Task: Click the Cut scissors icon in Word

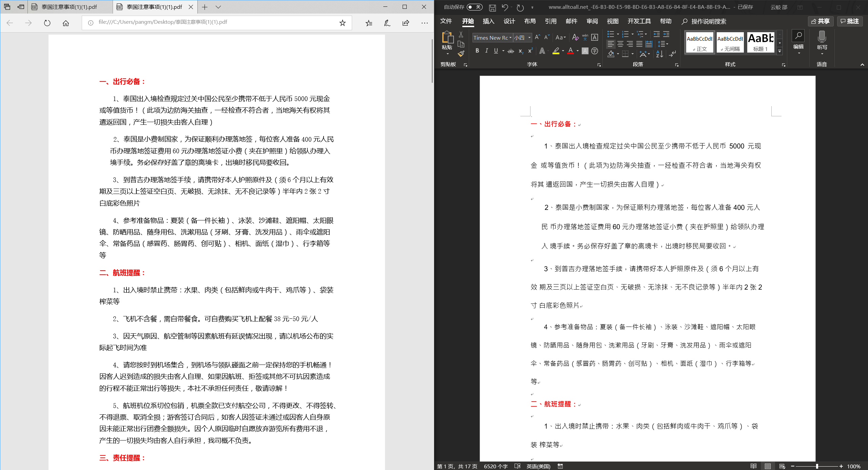Action: coord(461,35)
